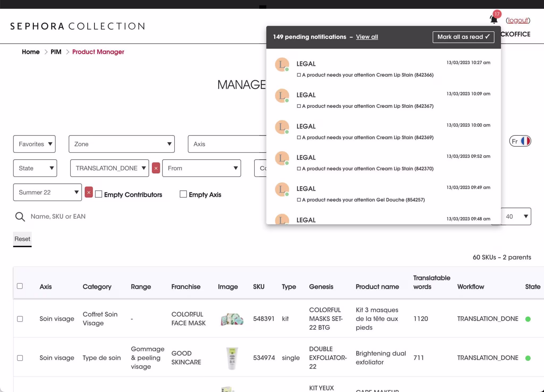Open the 40 per-page dropdown
The height and width of the screenshot is (392, 544).
(x=516, y=216)
